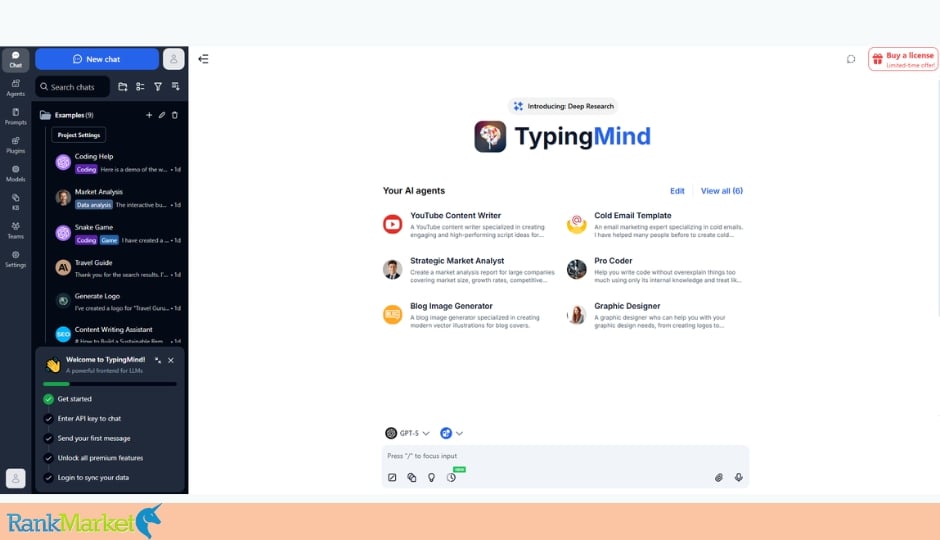The width and height of the screenshot is (940, 540).
Task: Click the Game tag on Snake Game
Action: (x=109, y=240)
